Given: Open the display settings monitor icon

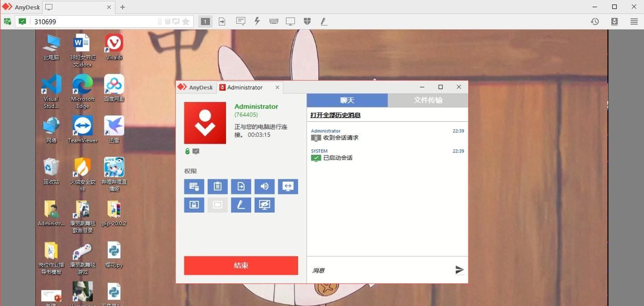Looking at the screenshot, I should pyautogui.click(x=290, y=21).
